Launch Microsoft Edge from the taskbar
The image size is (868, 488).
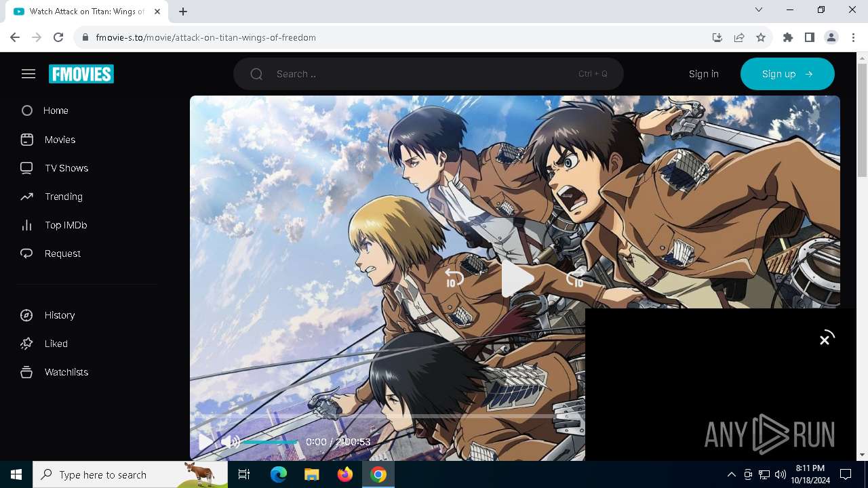[279, 474]
